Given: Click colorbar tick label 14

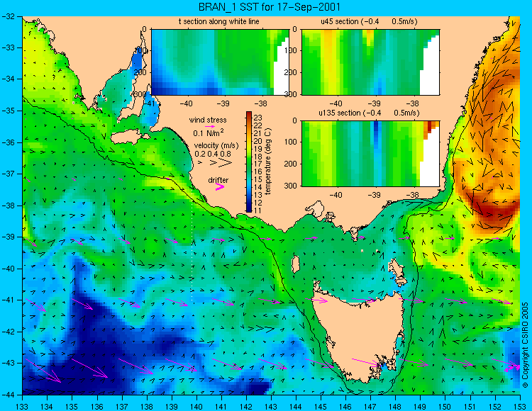Looking at the screenshot, I should click(257, 187).
